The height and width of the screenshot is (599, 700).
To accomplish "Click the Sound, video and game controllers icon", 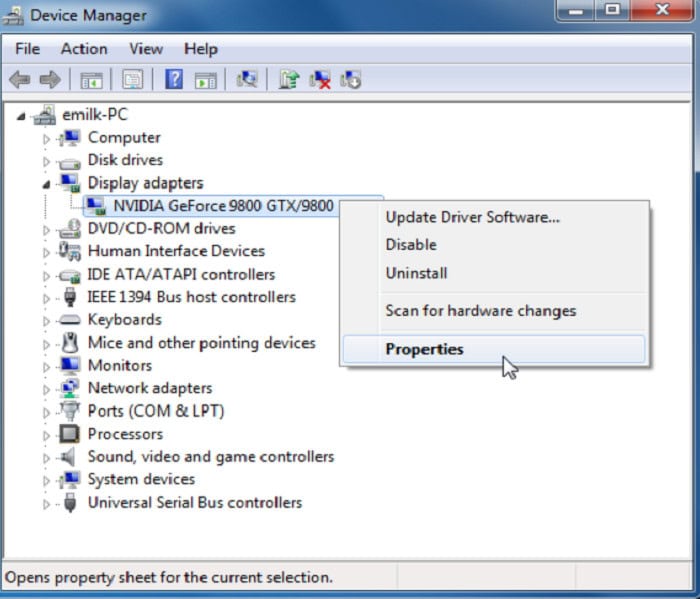I will (x=68, y=457).
